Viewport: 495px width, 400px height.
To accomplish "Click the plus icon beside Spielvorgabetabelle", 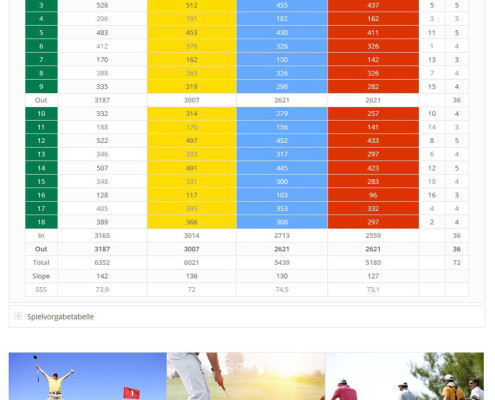I will 18,316.
